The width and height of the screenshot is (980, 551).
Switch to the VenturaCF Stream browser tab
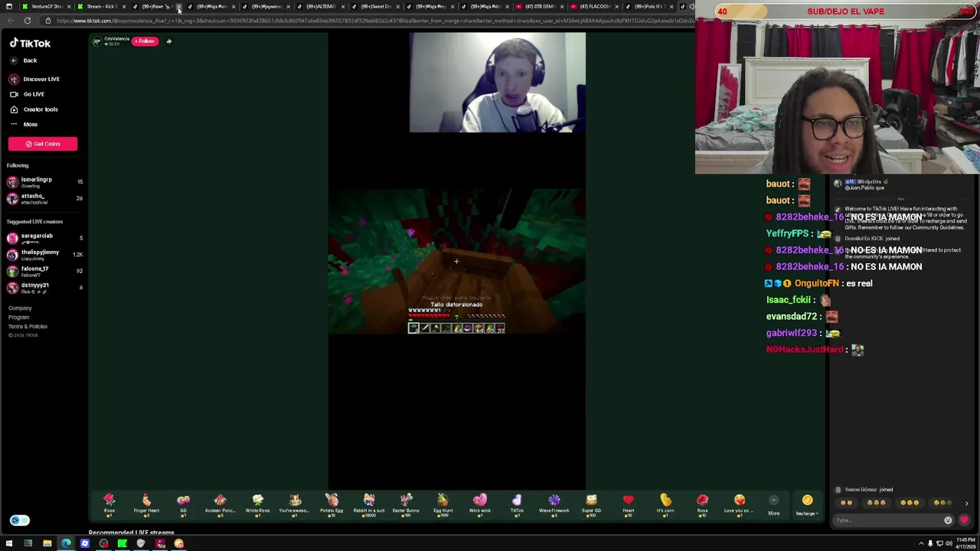point(45,6)
